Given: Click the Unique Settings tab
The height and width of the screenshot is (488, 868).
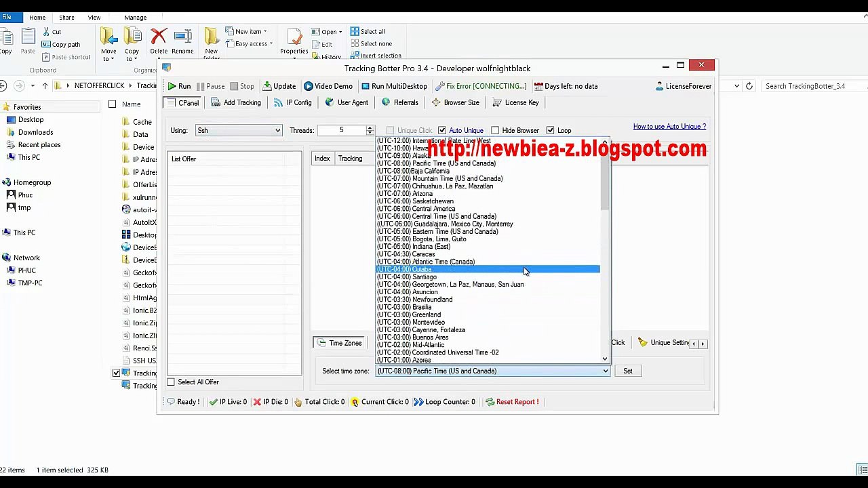Looking at the screenshot, I should [x=665, y=343].
